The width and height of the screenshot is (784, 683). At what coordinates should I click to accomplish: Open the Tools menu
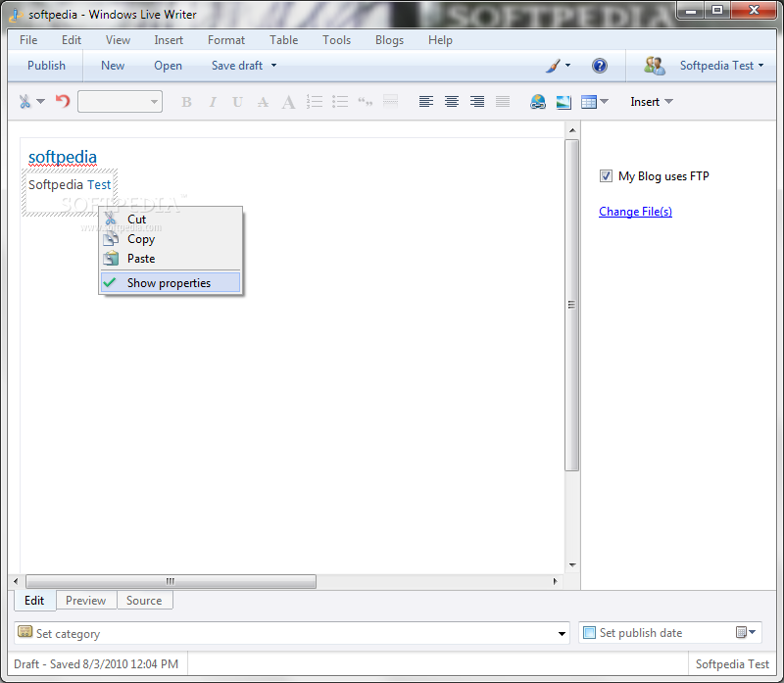point(336,40)
